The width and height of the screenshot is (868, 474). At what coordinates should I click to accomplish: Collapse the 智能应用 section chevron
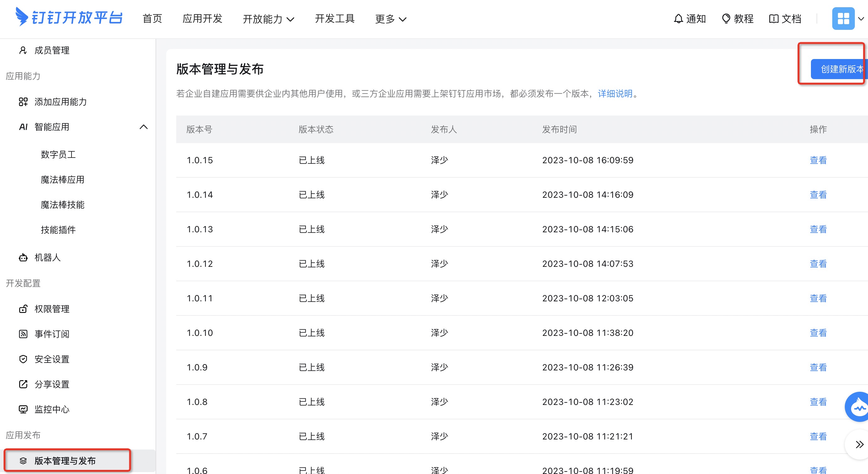click(x=144, y=127)
